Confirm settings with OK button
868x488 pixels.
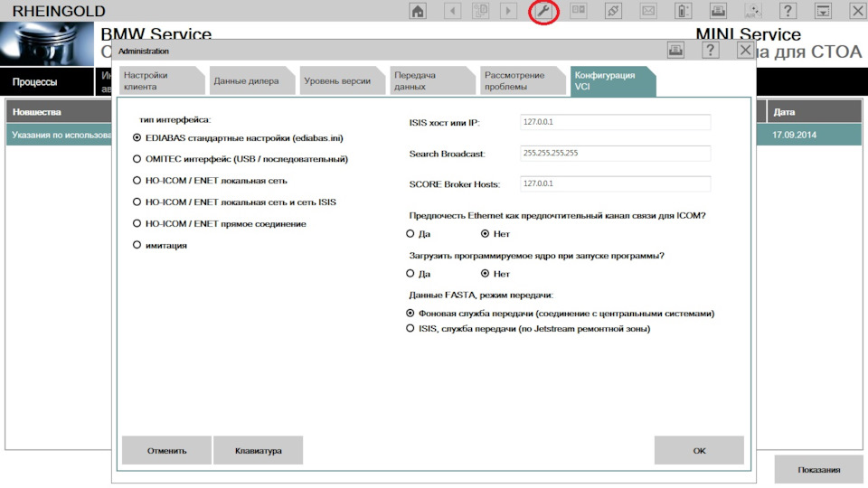click(x=699, y=450)
